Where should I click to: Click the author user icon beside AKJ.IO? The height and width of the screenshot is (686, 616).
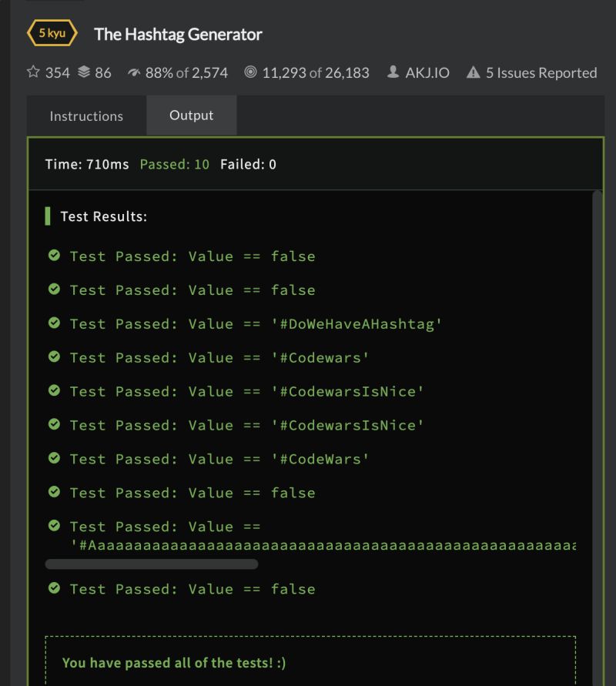pos(393,72)
